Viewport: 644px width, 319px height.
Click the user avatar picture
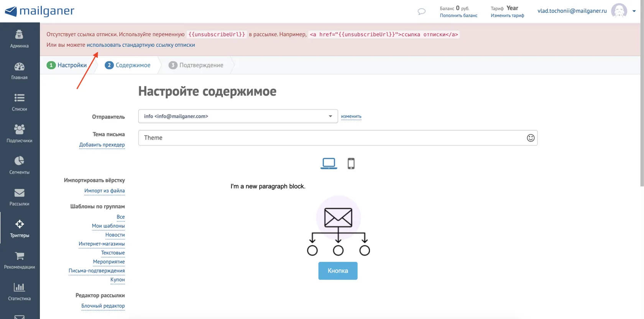point(619,11)
